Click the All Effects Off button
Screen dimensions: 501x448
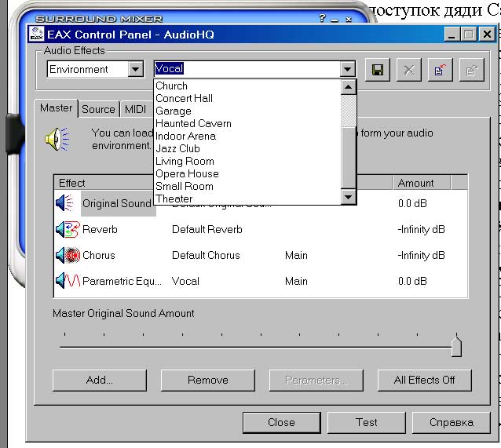coord(424,380)
